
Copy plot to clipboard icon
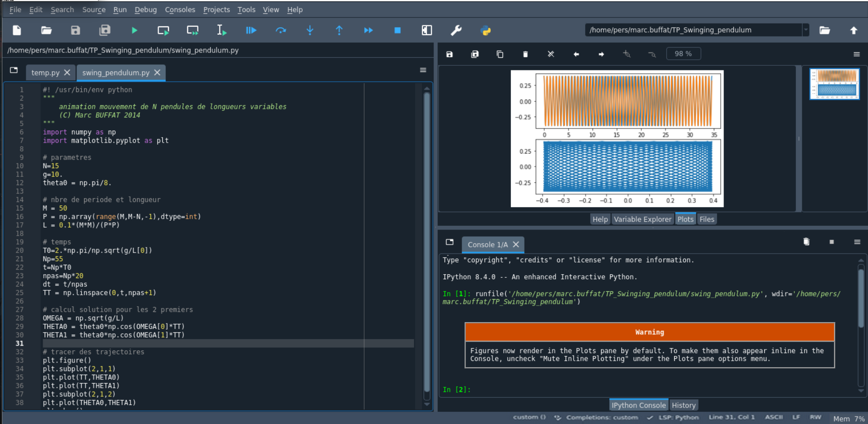coord(500,54)
